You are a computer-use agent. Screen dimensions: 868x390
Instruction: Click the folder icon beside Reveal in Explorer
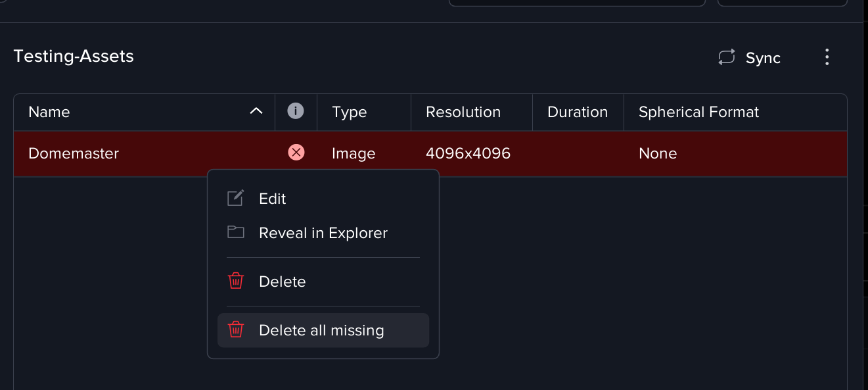tap(235, 233)
